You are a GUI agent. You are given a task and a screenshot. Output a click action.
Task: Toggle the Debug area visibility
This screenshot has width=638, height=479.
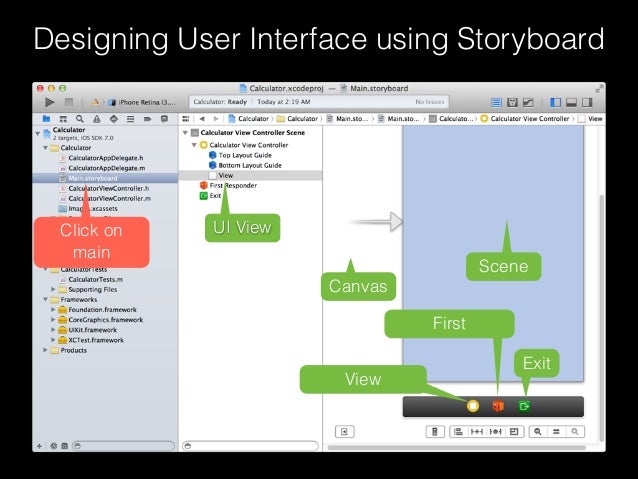571,102
